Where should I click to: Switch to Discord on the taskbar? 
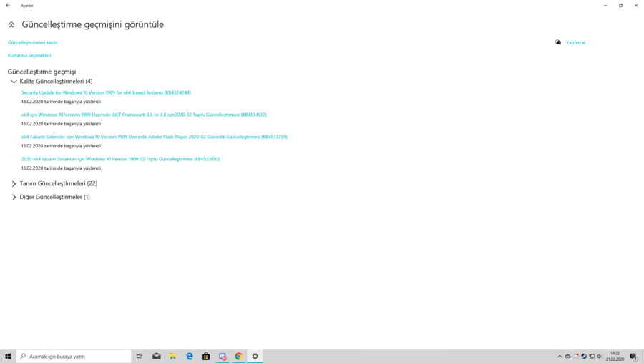point(223,357)
